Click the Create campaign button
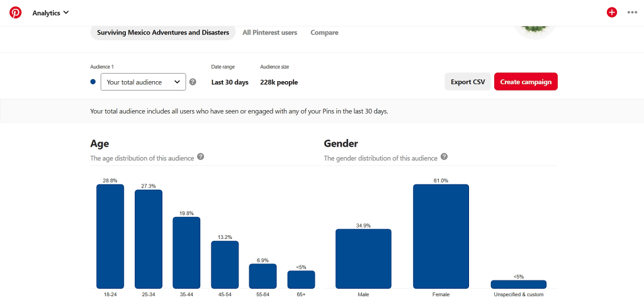 pos(526,82)
